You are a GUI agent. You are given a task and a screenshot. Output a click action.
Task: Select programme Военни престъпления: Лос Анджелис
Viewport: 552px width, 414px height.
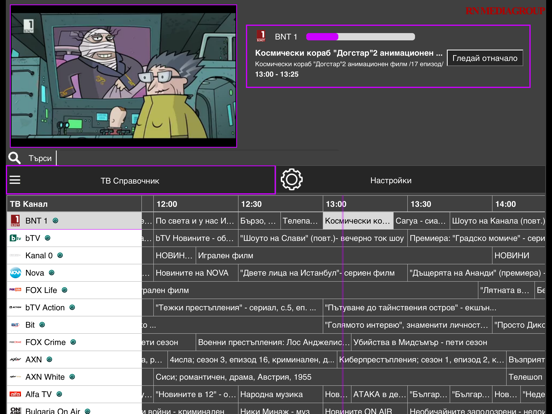pos(273,342)
